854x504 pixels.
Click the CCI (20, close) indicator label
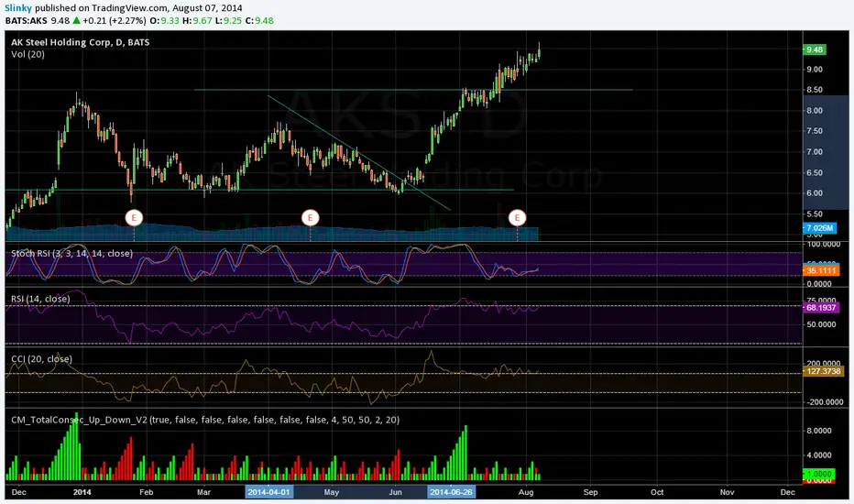[x=41, y=359]
